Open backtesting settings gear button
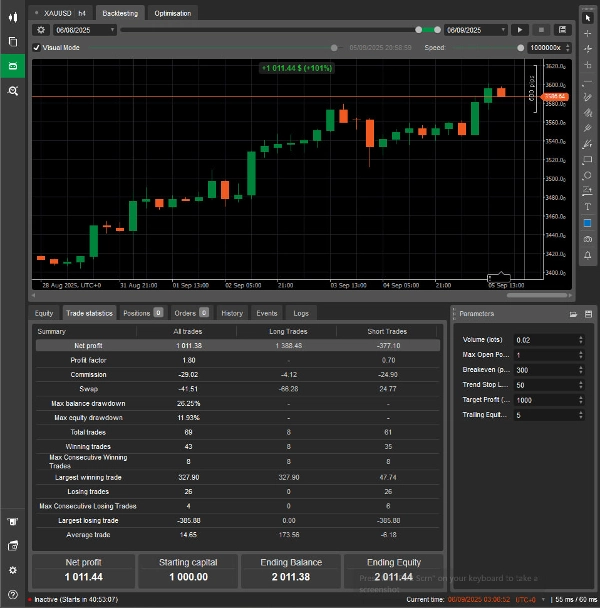600x608 pixels. point(41,30)
